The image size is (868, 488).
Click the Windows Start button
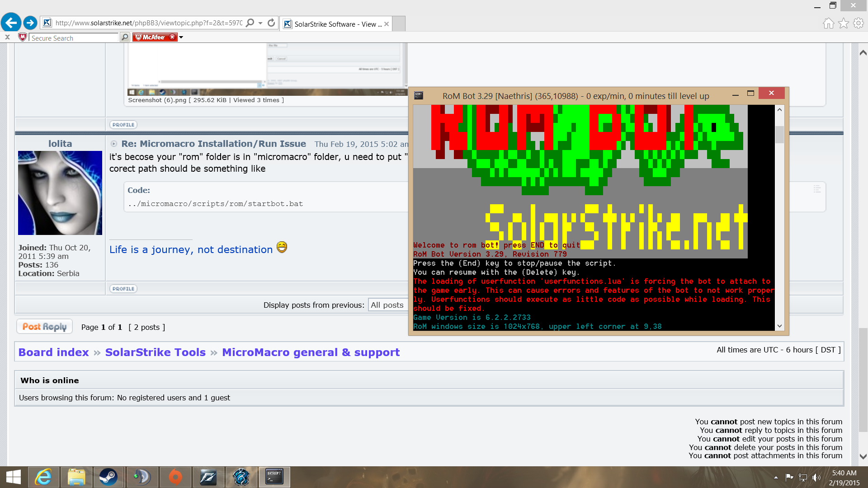tap(14, 477)
